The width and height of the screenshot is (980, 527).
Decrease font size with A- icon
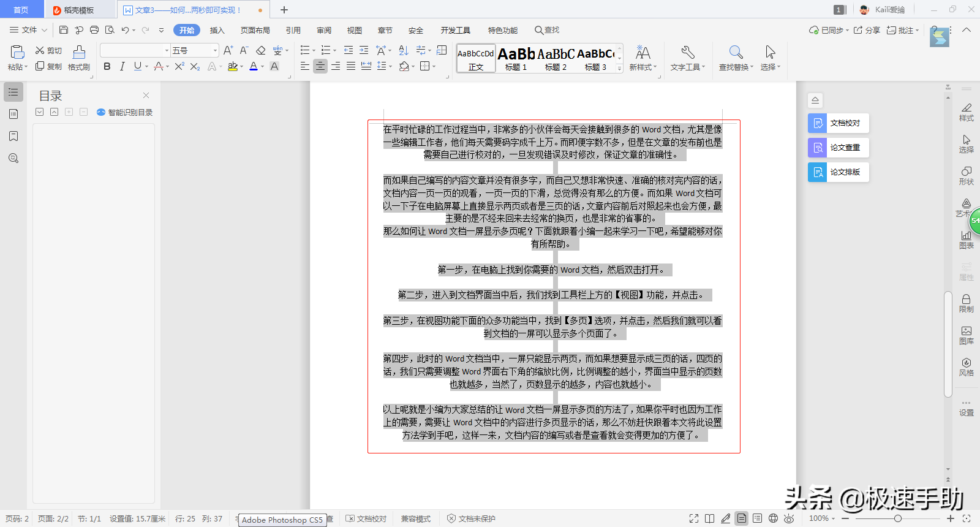pyautogui.click(x=244, y=50)
